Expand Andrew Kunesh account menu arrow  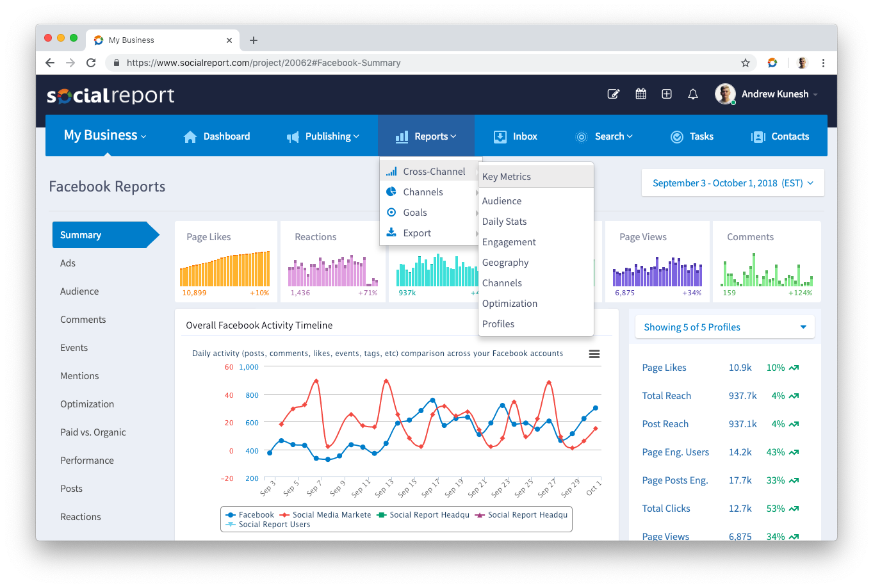[x=815, y=95]
